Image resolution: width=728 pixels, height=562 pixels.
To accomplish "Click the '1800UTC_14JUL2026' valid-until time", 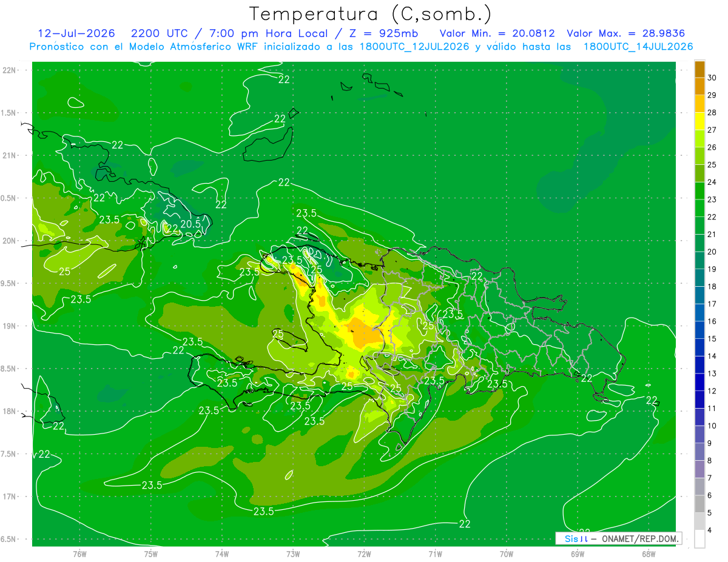I will tap(638, 47).
